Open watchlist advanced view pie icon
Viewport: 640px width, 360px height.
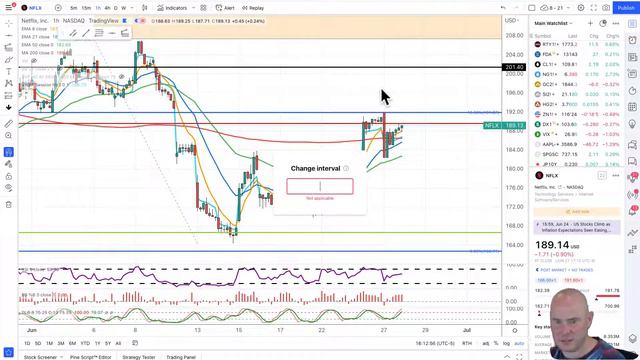[x=603, y=23]
